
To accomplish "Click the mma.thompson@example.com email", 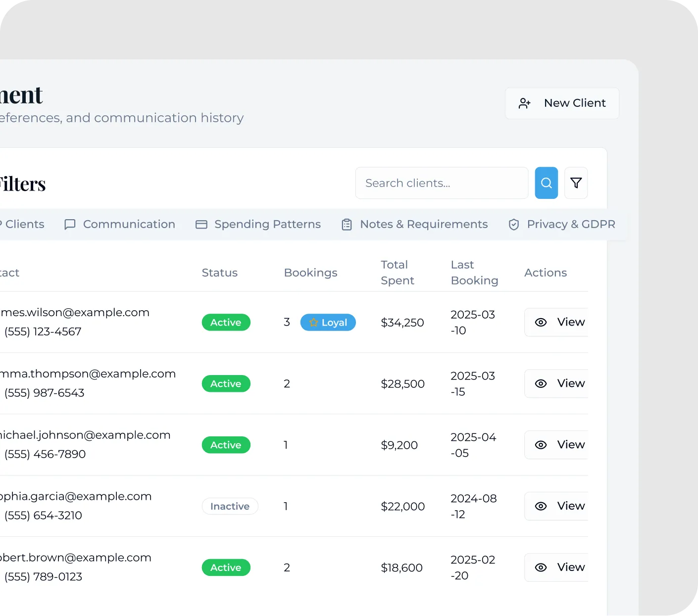I will point(88,374).
